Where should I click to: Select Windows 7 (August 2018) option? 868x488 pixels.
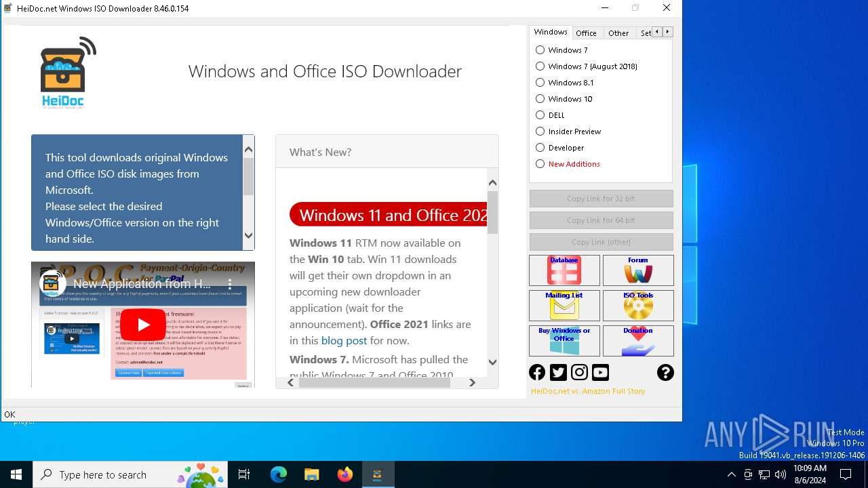(540, 66)
